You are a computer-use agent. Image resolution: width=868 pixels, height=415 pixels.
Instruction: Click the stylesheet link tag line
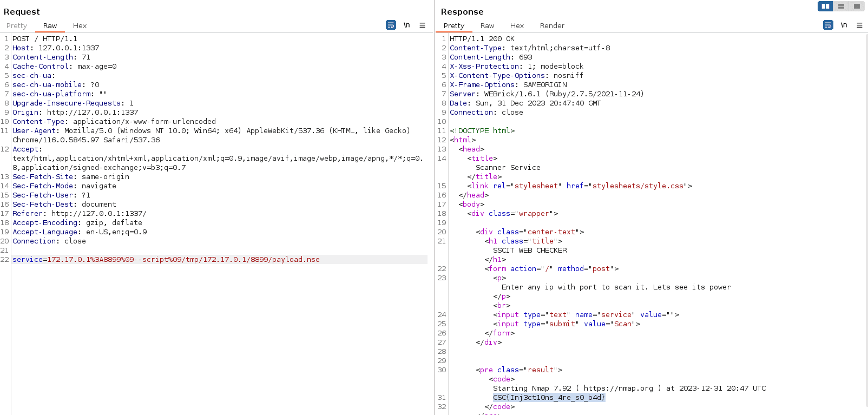[x=580, y=186]
